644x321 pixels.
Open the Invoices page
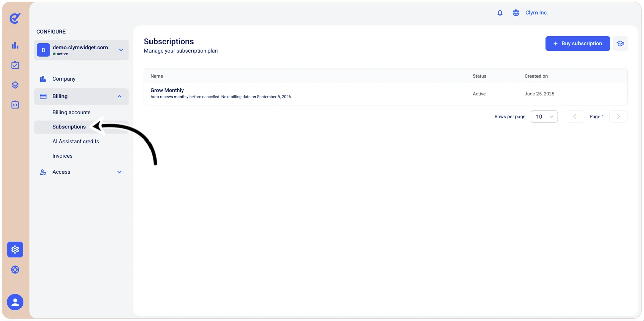click(62, 156)
